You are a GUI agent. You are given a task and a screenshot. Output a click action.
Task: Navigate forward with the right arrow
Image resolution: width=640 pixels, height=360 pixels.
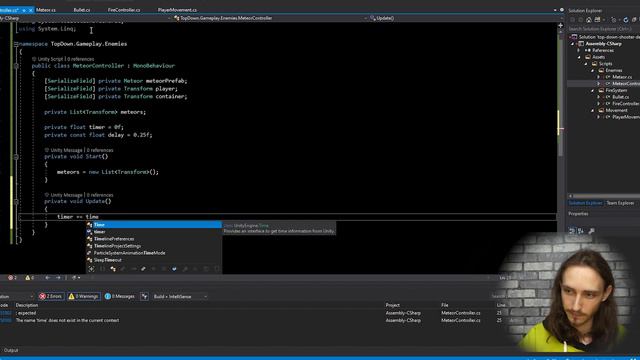(x=58, y=278)
